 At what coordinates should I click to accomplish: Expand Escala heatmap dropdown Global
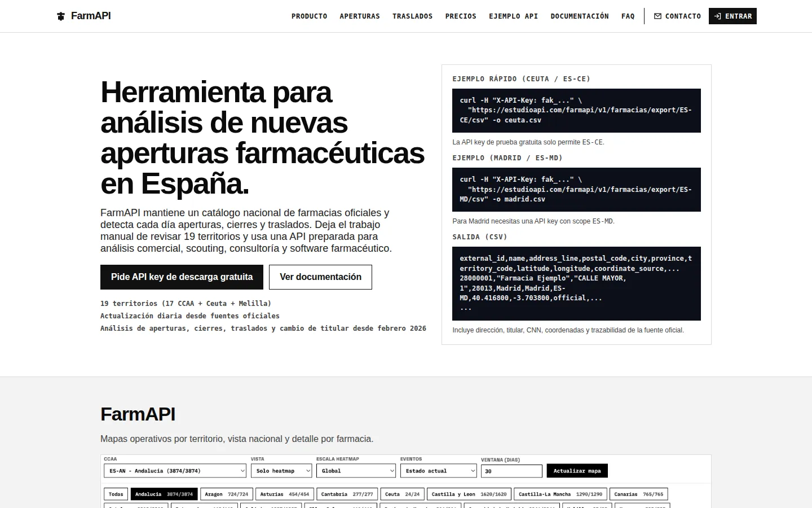356,471
